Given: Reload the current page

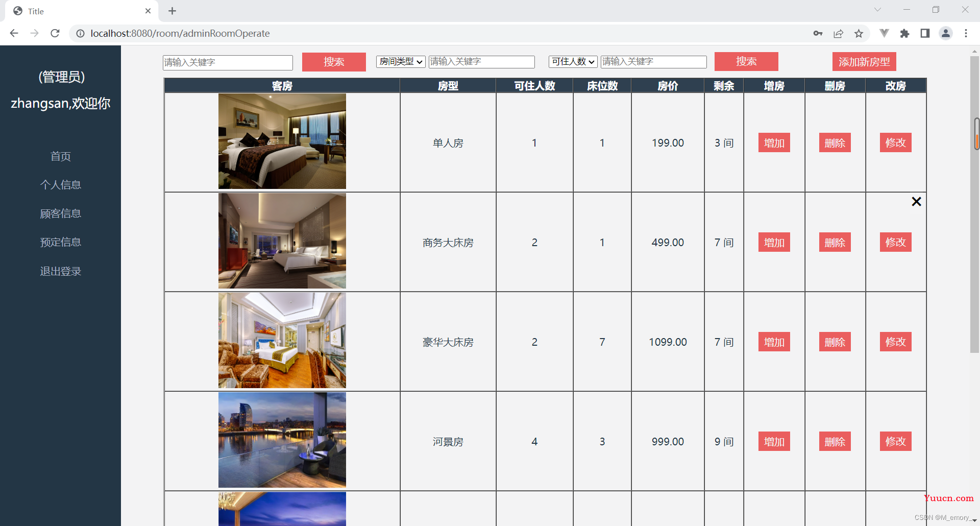Looking at the screenshot, I should click(x=55, y=33).
